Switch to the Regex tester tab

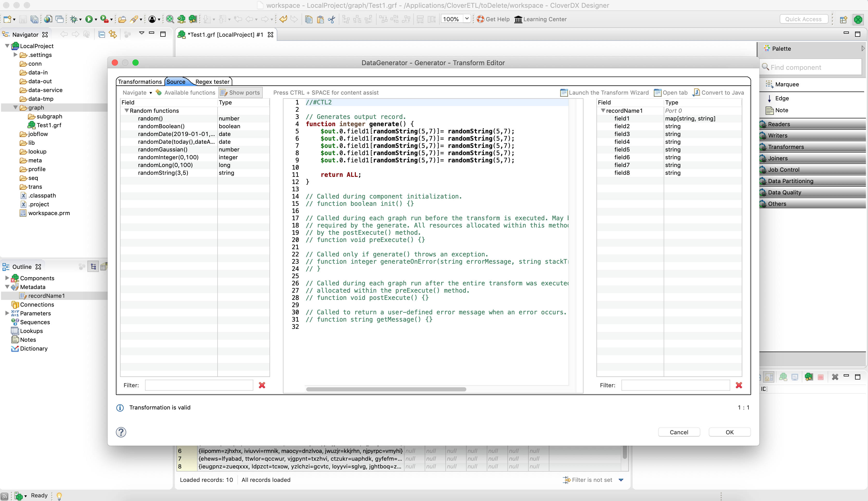212,81
